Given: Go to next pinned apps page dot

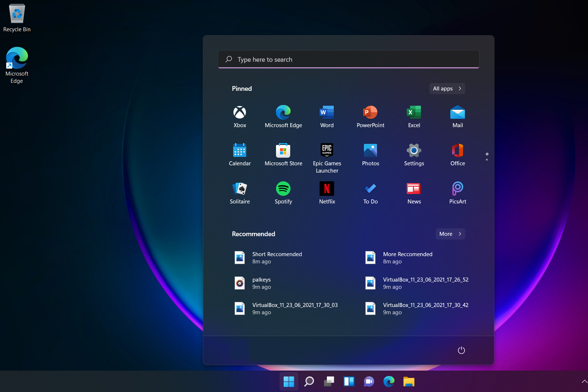Looking at the screenshot, I should click(x=487, y=159).
